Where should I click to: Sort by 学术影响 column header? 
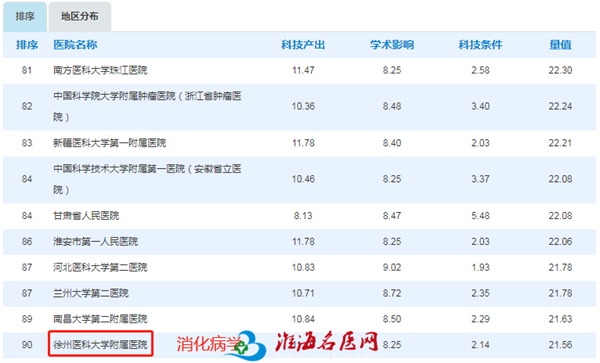pyautogui.click(x=392, y=45)
